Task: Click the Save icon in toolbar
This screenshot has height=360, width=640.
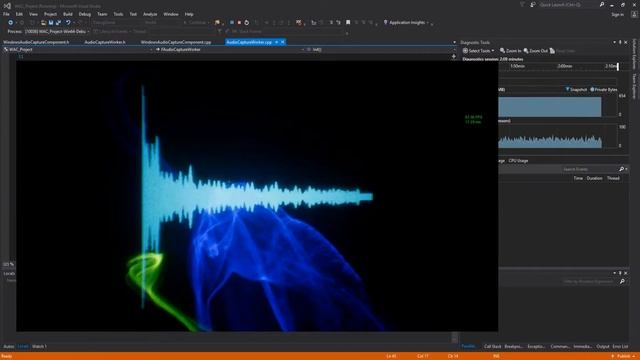Action: click(51, 22)
